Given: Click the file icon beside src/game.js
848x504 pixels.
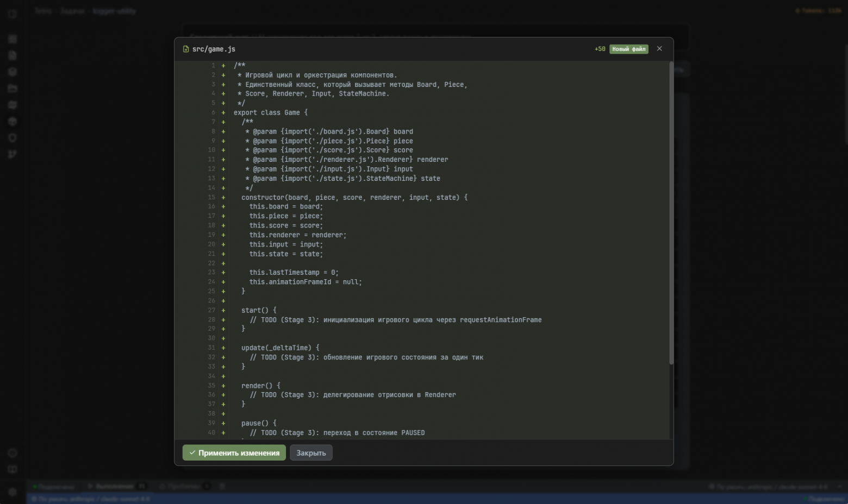Looking at the screenshot, I should coord(186,49).
